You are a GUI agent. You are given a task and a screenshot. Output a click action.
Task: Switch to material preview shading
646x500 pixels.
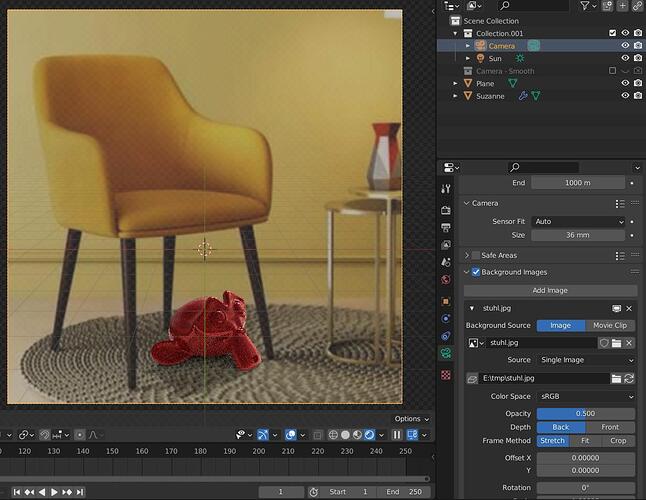pos(358,435)
